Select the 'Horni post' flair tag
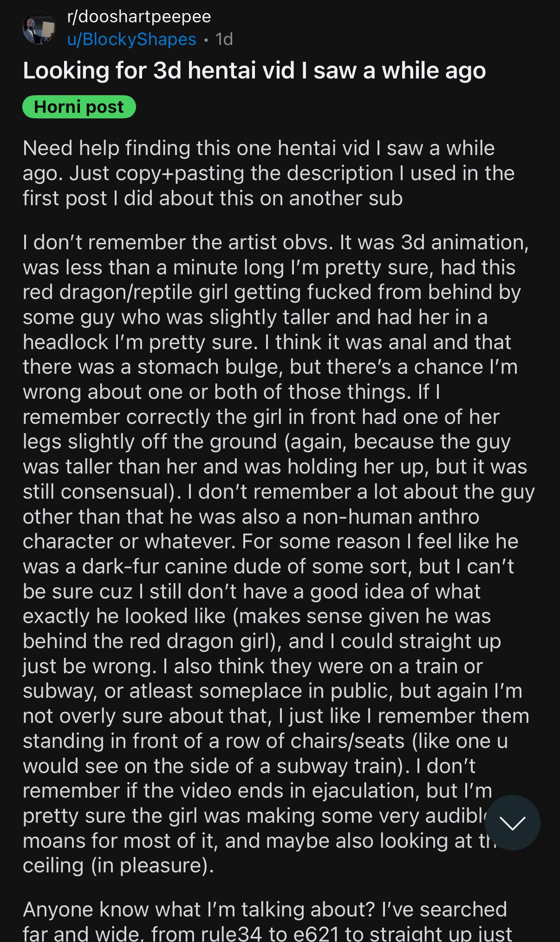This screenshot has width=560, height=942. [x=79, y=107]
